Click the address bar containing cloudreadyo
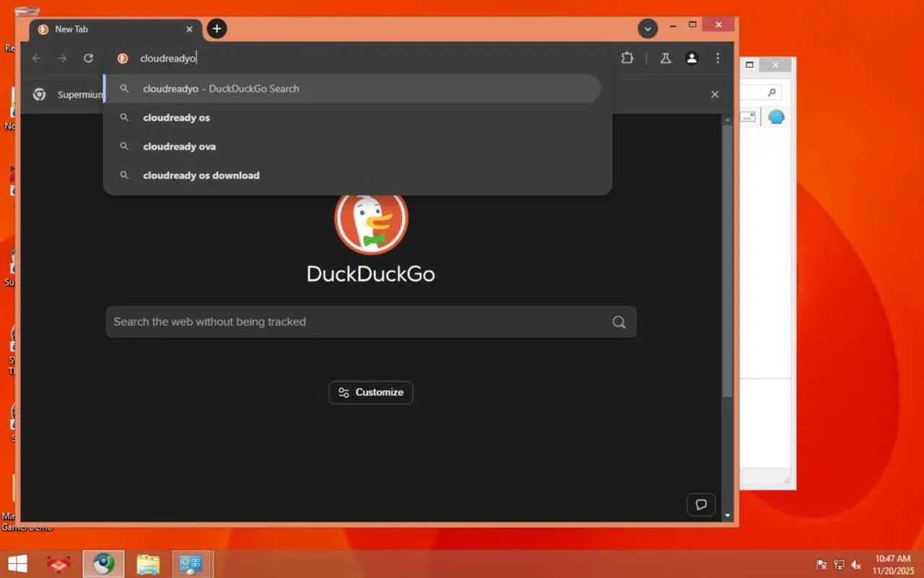 point(361,59)
